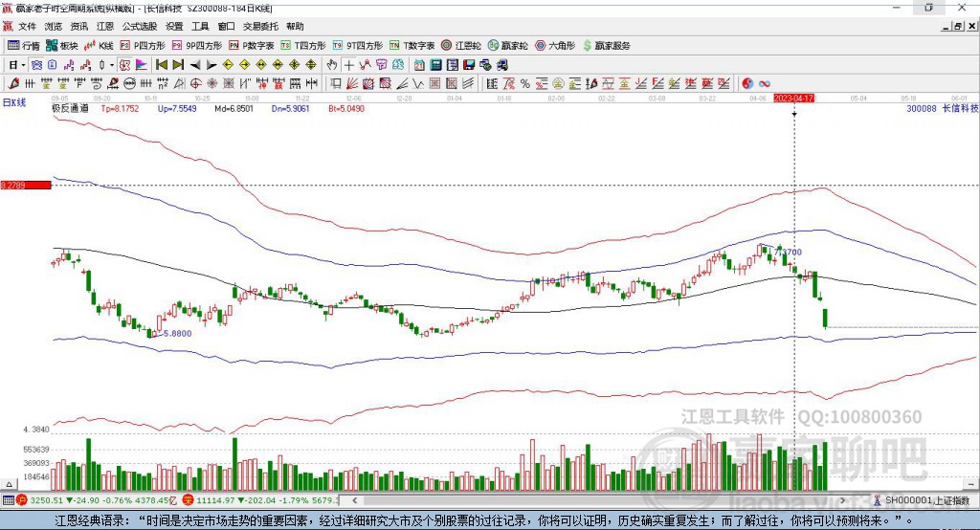Open the 江恩 menu
980x530 pixels.
105,27
